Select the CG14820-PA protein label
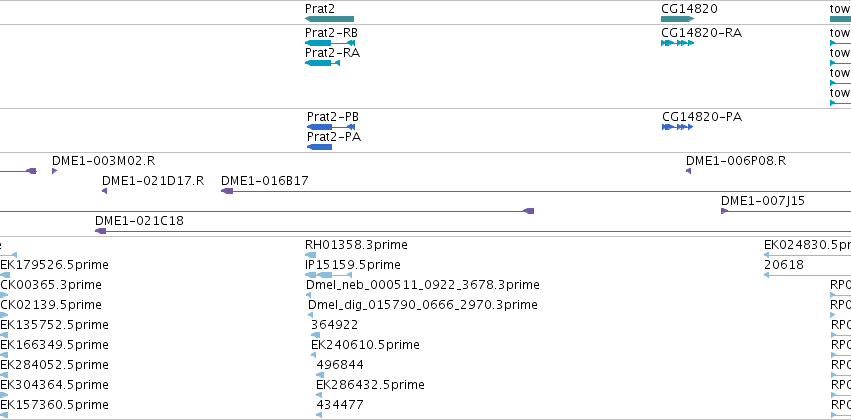This screenshot has width=851, height=420. pos(702,117)
